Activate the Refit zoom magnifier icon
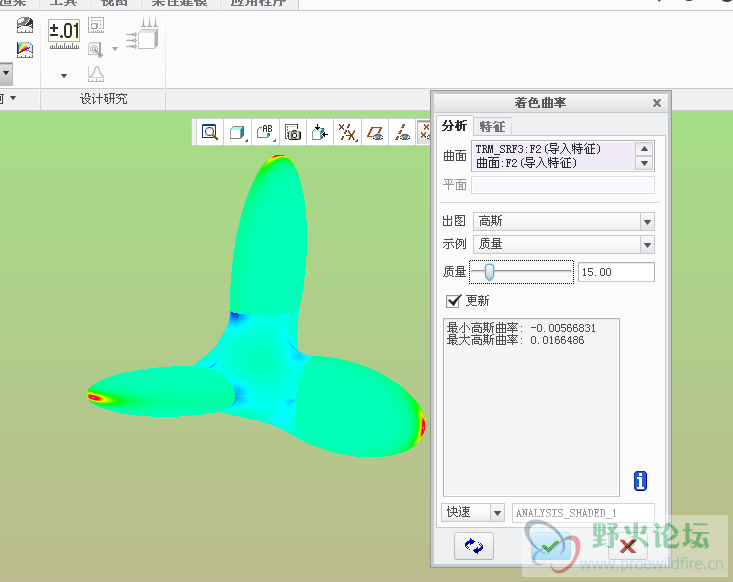The height and width of the screenshot is (582, 733). (x=209, y=132)
